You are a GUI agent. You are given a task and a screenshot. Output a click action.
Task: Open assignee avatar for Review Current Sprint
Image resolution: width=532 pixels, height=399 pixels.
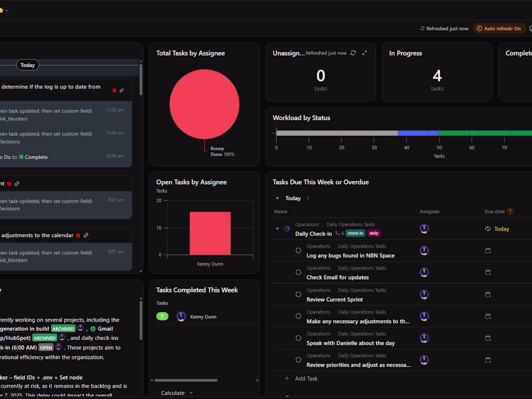[424, 295]
